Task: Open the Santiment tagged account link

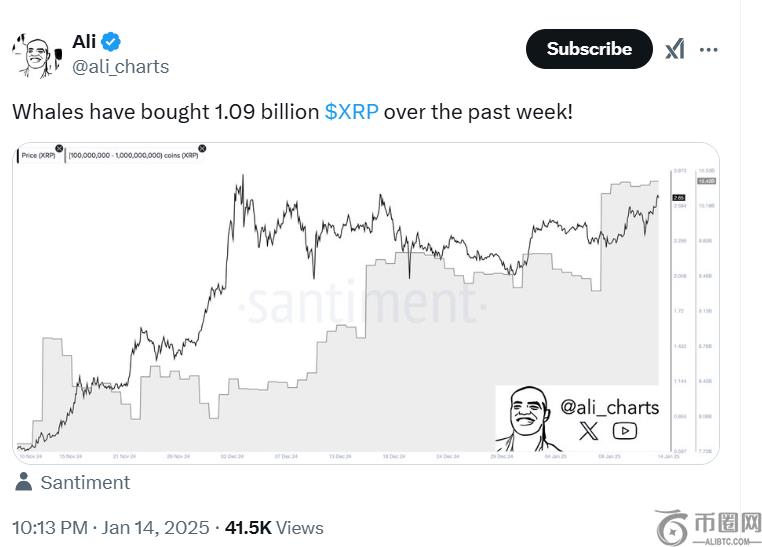Action: click(85, 482)
